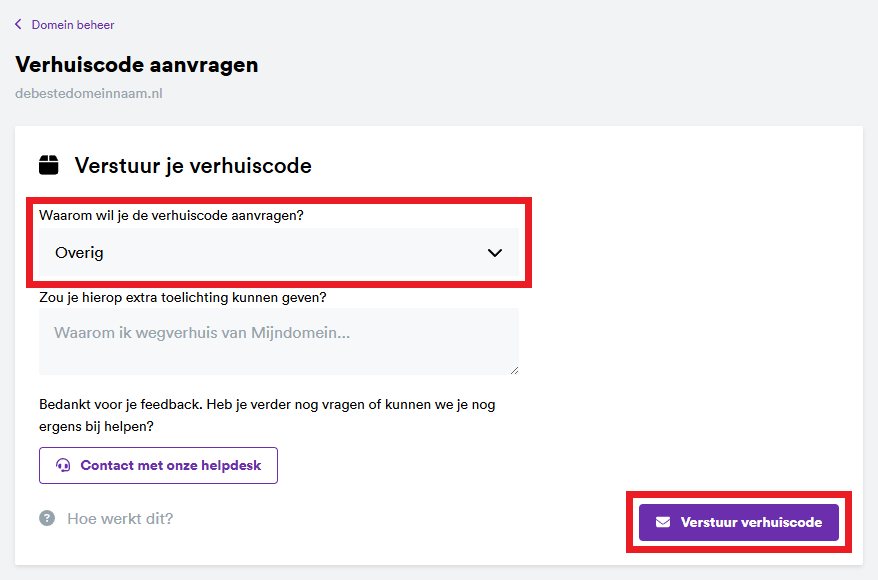878x580 pixels.
Task: Click the question mark help icon
Action: tap(47, 518)
